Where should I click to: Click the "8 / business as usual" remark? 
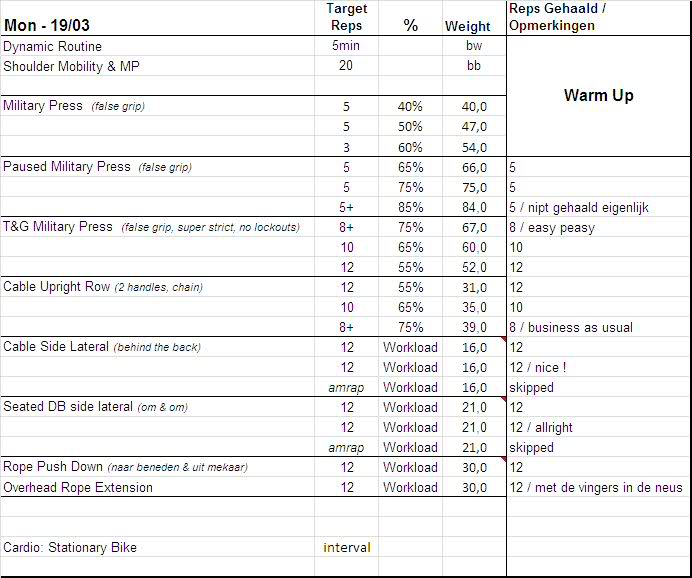coord(571,328)
